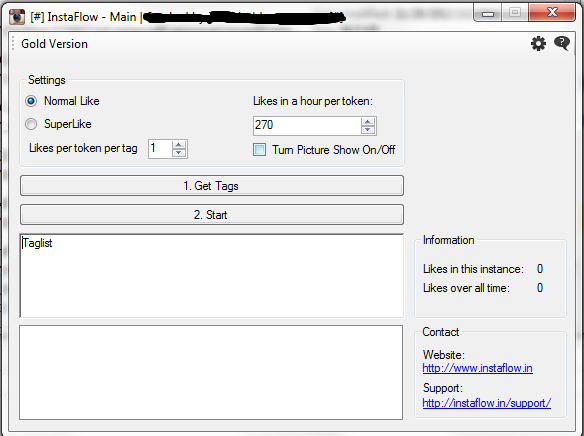
Task: Open help via the question bubble icon
Action: click(x=562, y=44)
